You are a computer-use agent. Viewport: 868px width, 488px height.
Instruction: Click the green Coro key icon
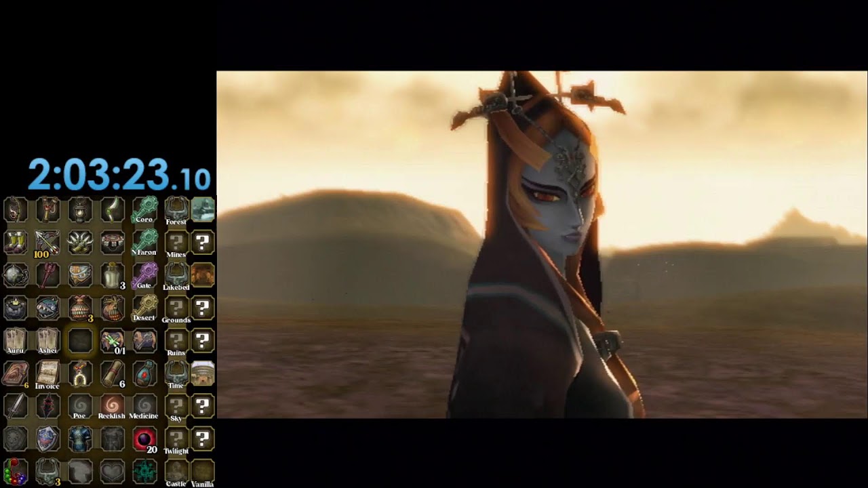point(144,209)
